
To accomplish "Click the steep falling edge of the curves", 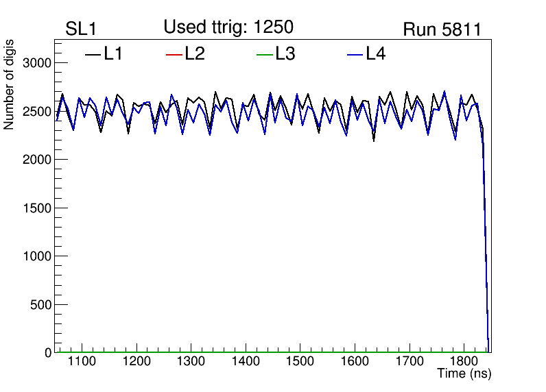I will point(486,240).
